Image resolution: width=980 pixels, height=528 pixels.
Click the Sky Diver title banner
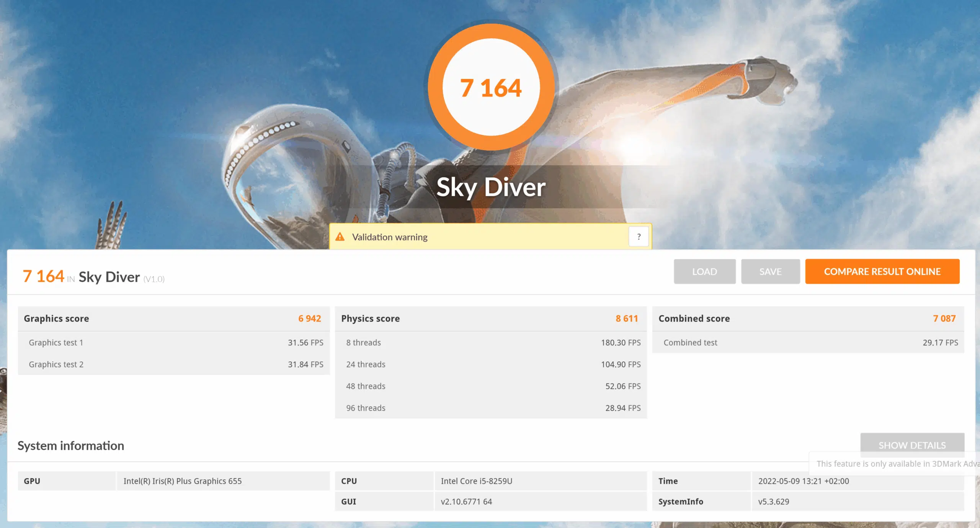[x=491, y=187]
